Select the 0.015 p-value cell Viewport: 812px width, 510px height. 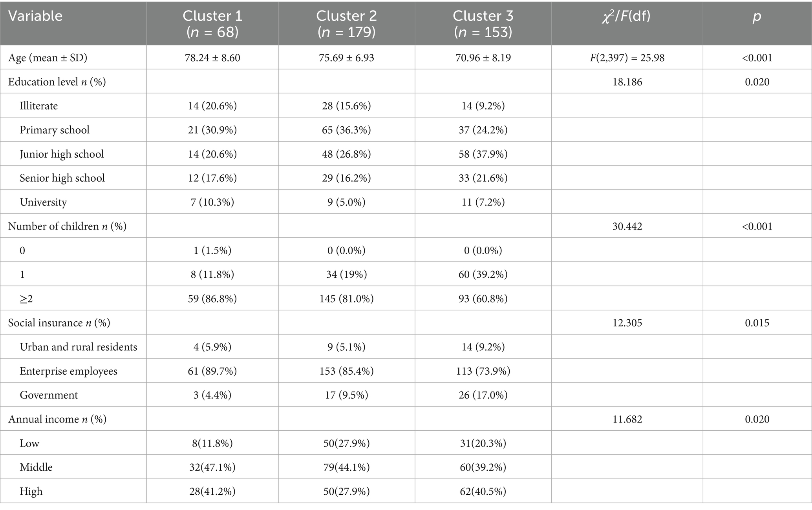(757, 323)
